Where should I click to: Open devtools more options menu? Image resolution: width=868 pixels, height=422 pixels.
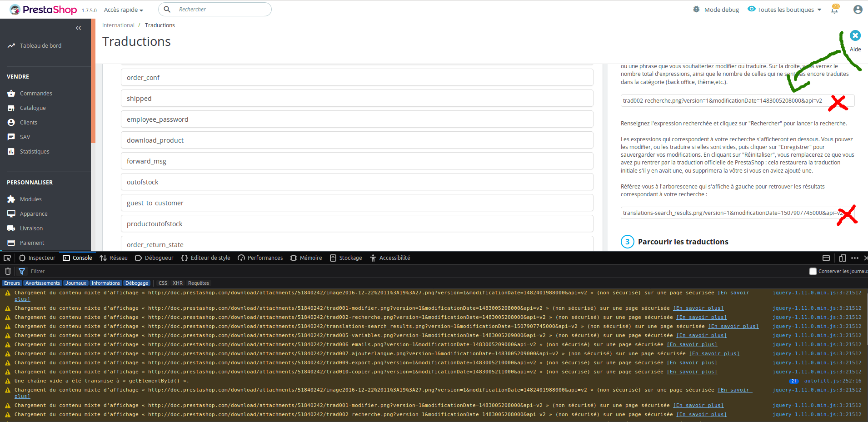tap(855, 258)
